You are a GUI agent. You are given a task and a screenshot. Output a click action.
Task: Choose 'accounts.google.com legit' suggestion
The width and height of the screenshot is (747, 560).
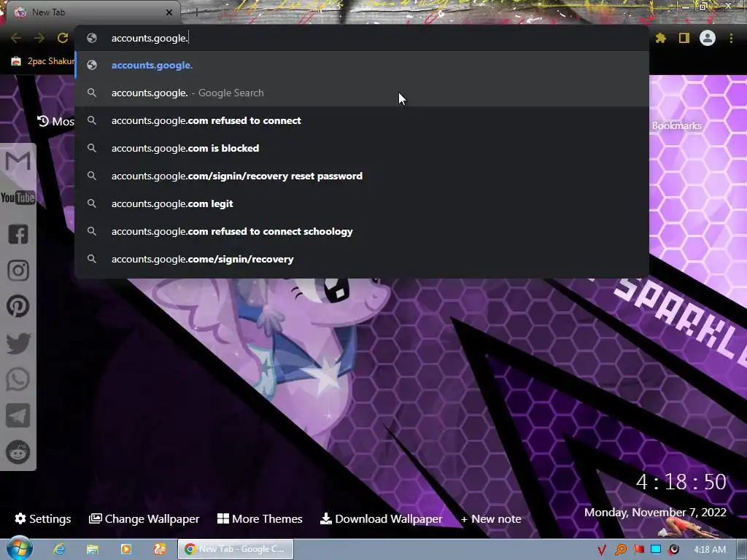pos(362,203)
